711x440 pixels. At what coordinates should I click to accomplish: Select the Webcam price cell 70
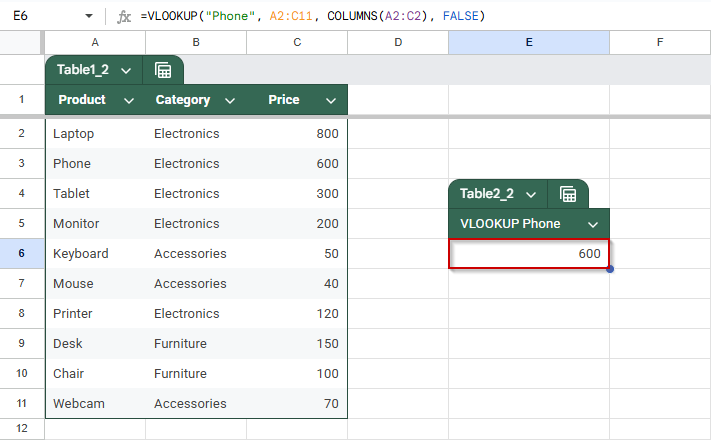pyautogui.click(x=297, y=403)
